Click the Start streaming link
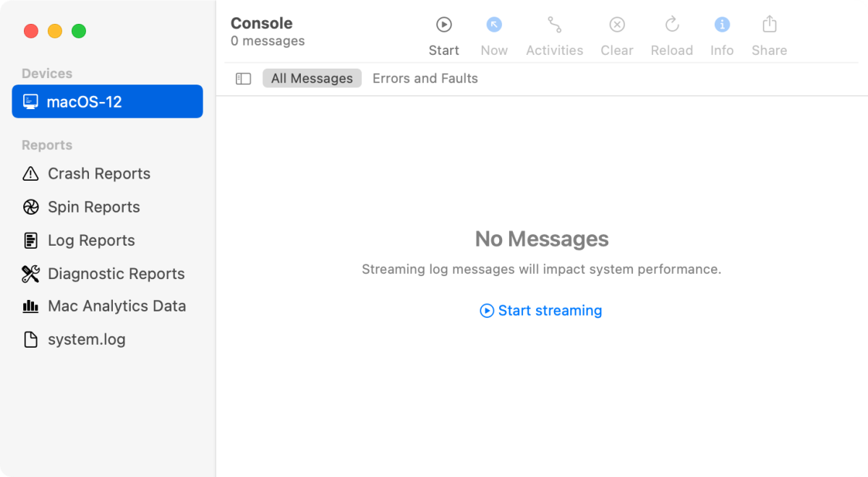Viewport: 868px width, 477px height. (x=541, y=311)
